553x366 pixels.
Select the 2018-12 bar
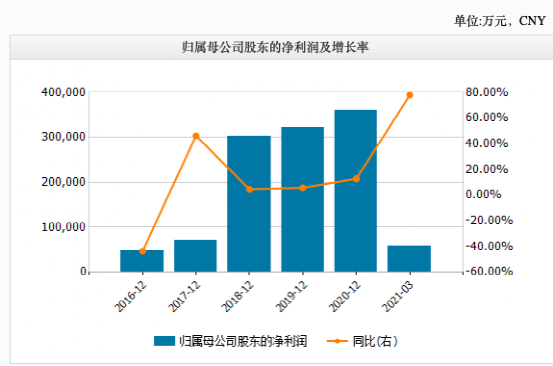(x=249, y=204)
